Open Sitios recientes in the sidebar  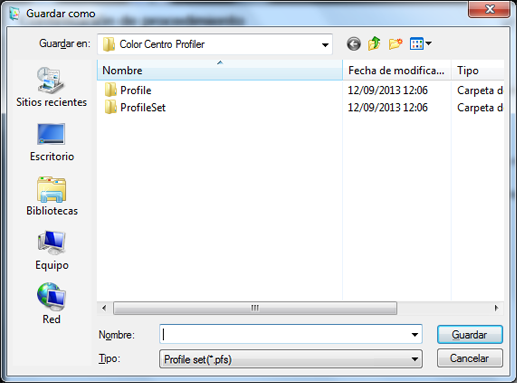click(x=51, y=87)
